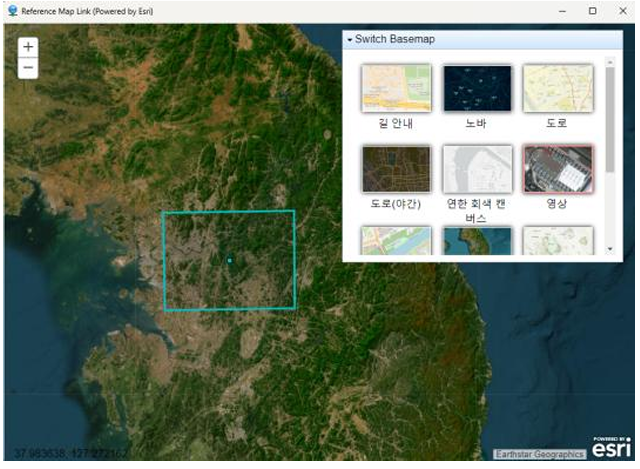Click the esri logo link

point(611,447)
